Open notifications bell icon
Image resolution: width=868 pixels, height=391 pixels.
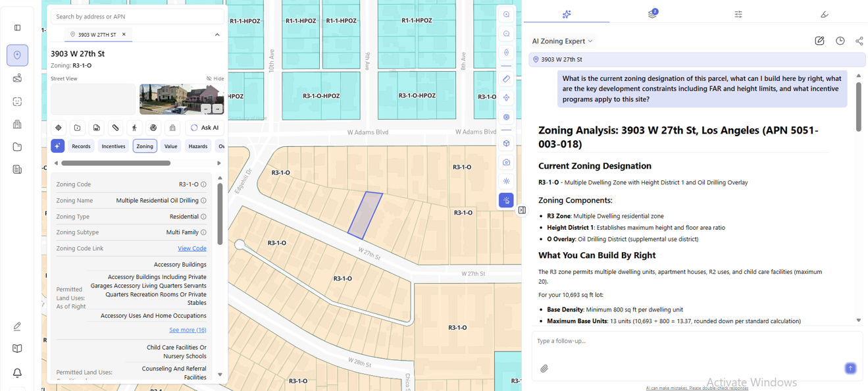tap(17, 373)
